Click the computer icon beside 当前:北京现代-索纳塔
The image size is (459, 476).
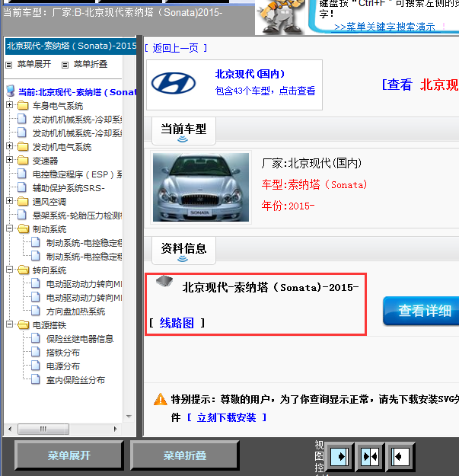tap(11, 91)
